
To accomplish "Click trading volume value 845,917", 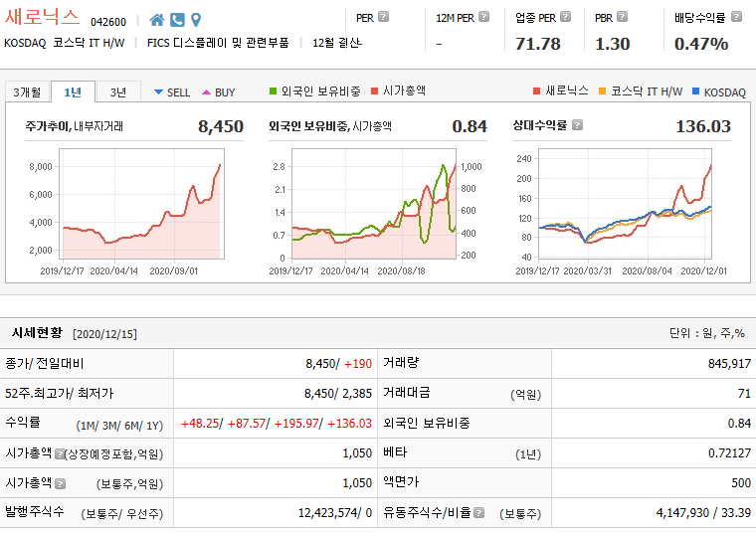I will pyautogui.click(x=729, y=363).
